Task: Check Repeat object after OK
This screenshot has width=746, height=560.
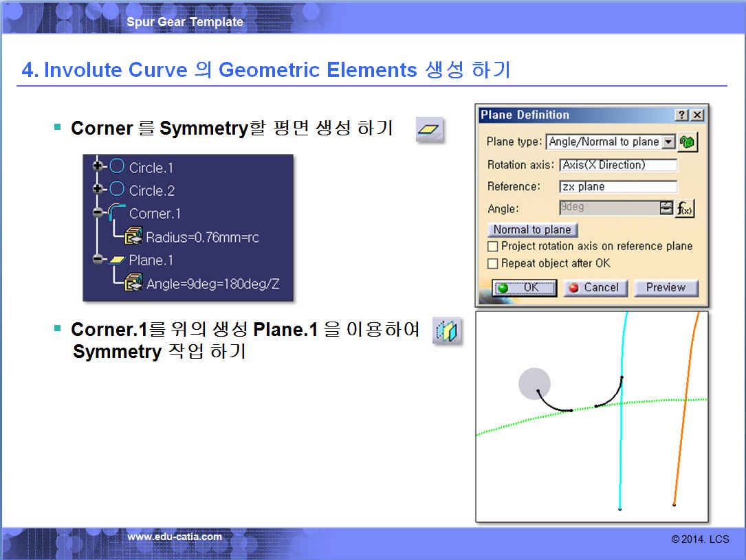Action: (492, 263)
